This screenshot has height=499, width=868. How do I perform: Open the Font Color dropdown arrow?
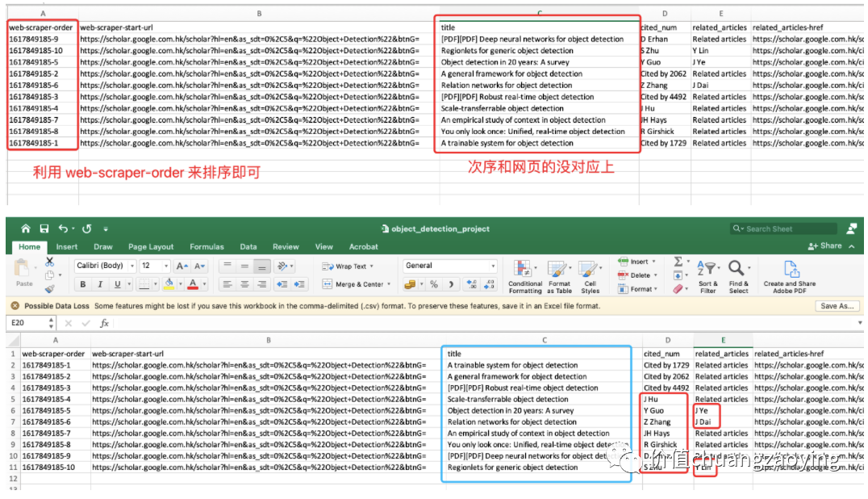(204, 284)
